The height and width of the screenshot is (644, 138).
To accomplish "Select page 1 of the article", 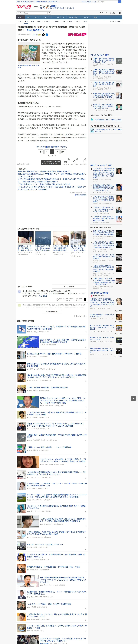I will coord(47,152).
